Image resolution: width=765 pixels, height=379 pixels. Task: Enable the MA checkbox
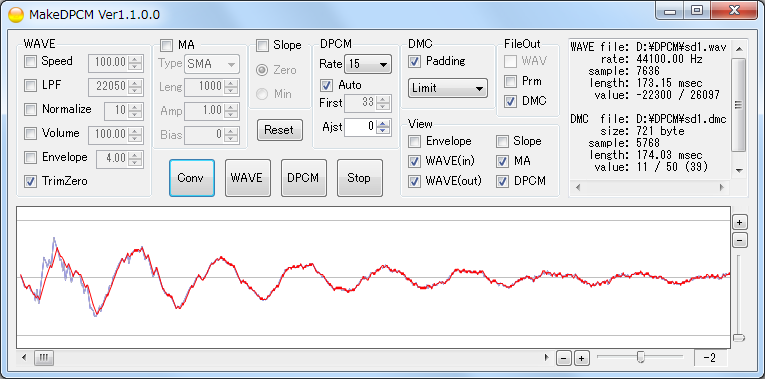tap(167, 45)
